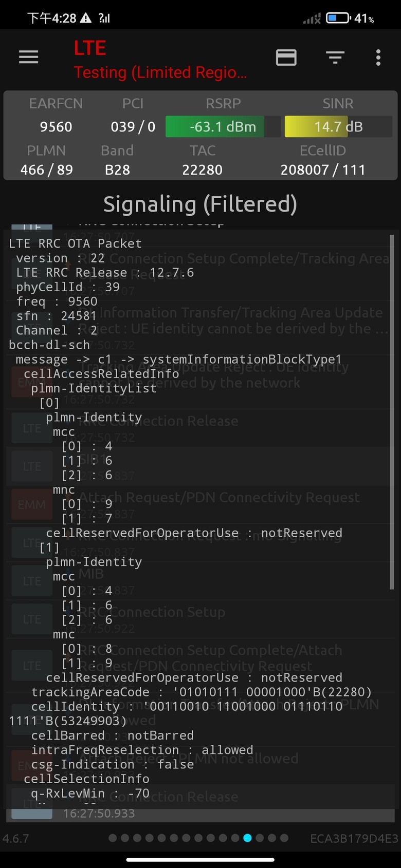401x868 pixels.
Task: Tap the battery status icon
Action: pos(338,18)
